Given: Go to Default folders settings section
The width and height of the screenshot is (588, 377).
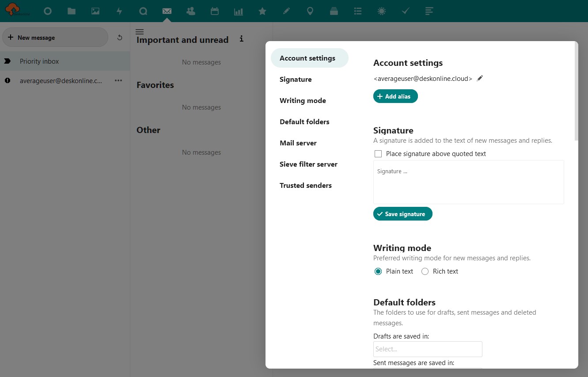Looking at the screenshot, I should coord(309,122).
